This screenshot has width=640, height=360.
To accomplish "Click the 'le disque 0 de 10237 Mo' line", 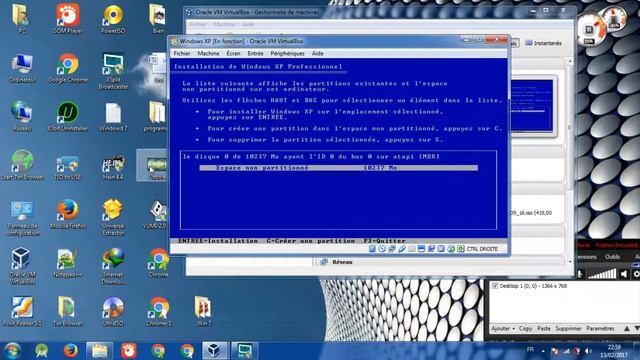I will click(311, 156).
